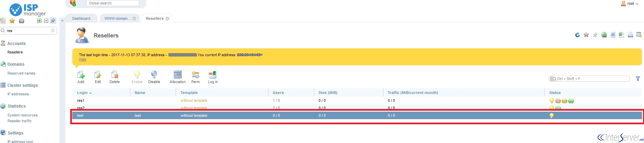Collapse the Settings menu section
Image resolution: width=644 pixels, height=143 pixels.
pyautogui.click(x=15, y=133)
